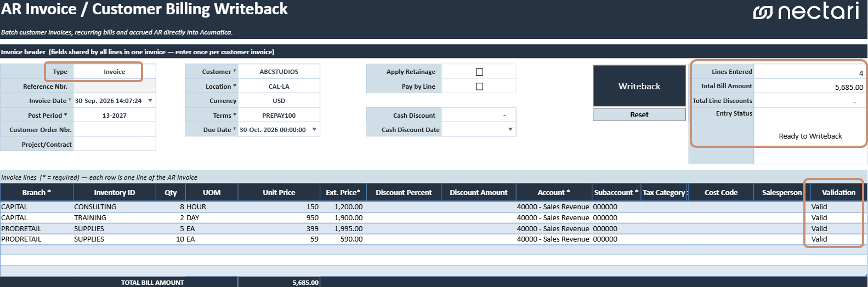Click the DAY unit of measure cell
Image resolution: width=868 pixels, height=287 pixels.
212,218
